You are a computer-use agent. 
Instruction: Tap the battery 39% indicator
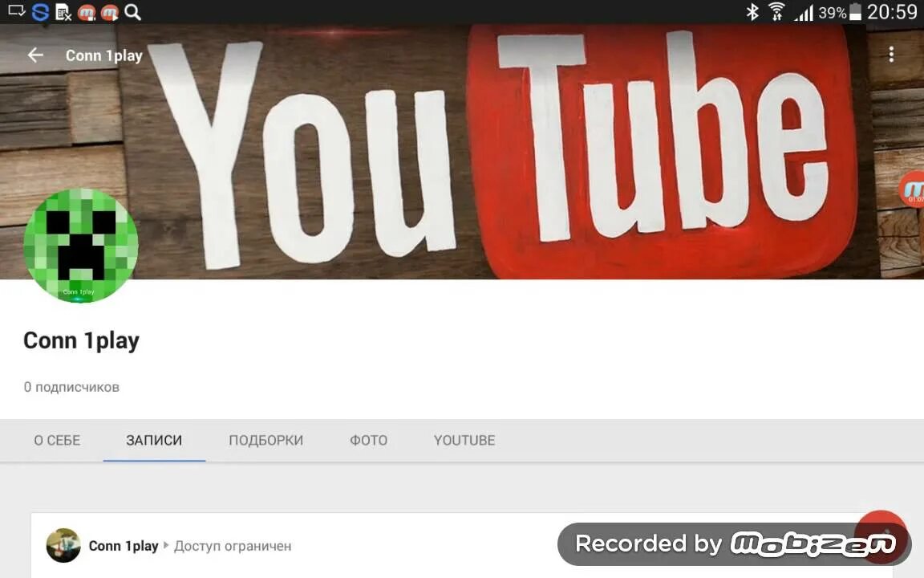click(x=840, y=12)
